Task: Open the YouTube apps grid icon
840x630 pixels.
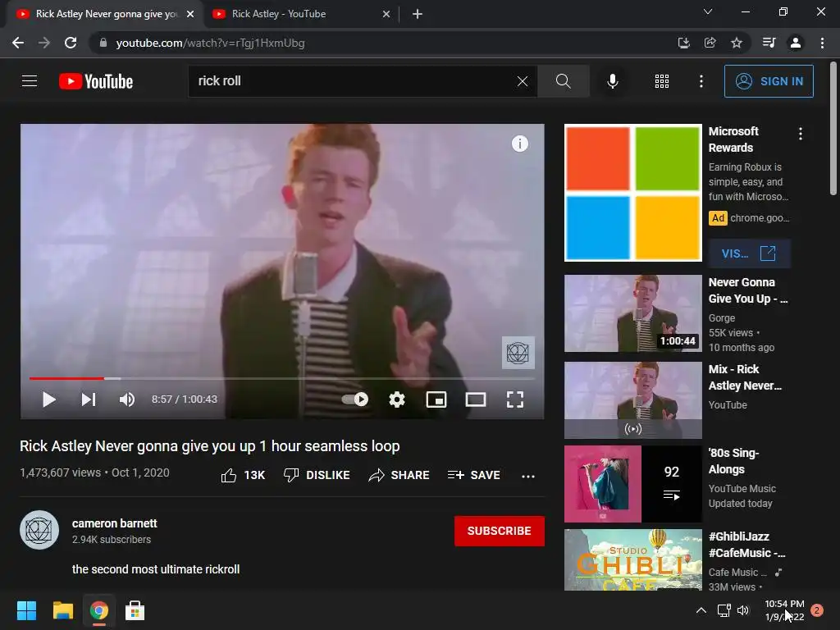Action: click(662, 81)
